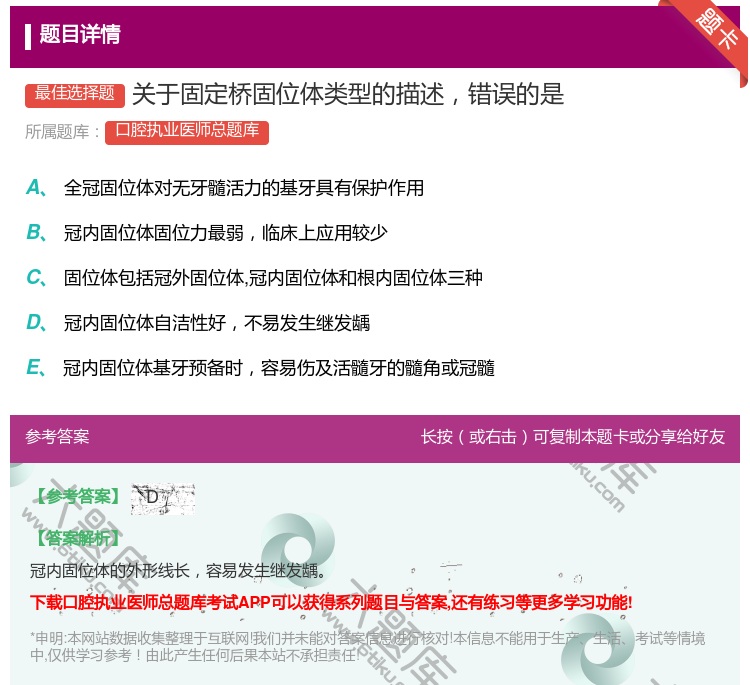Click the 参考答案 section header
Screen dimensions: 750x685
[57, 437]
